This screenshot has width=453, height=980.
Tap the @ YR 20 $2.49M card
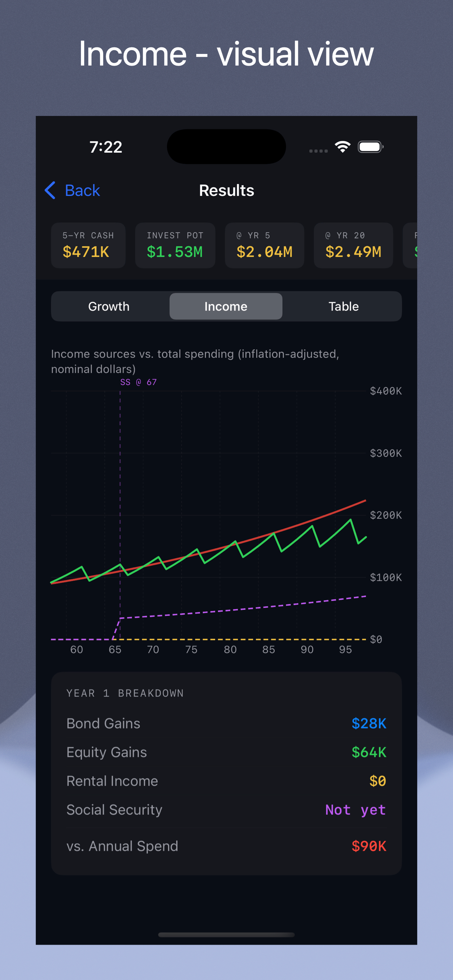coord(353,245)
